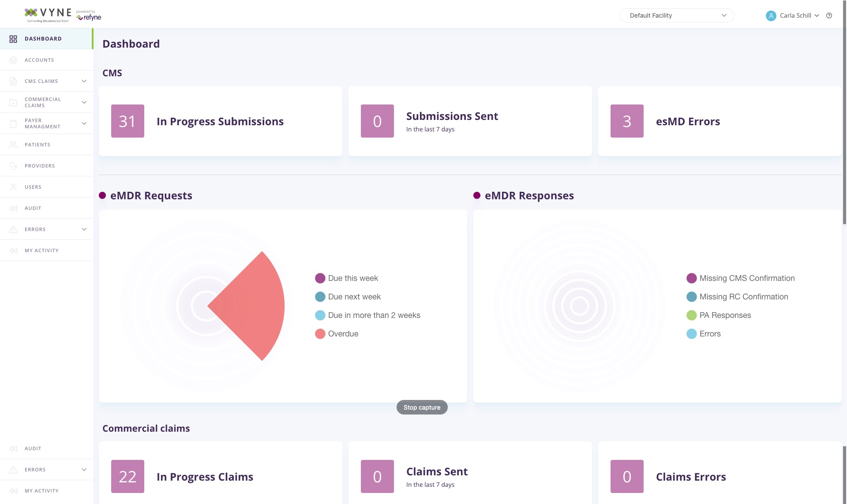The image size is (847, 504).
Task: Expand the Commercial Claims sidebar chevron
Action: click(x=84, y=102)
